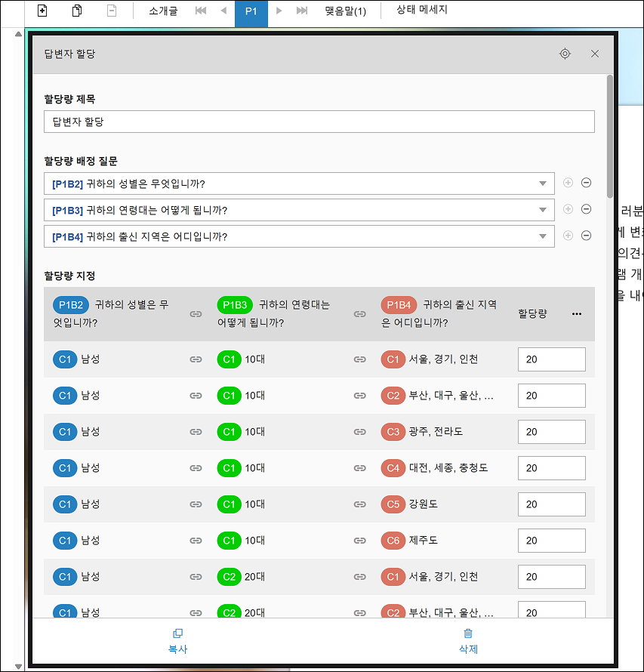Edit quota for 대전, 세종, 충청도 row
The image size is (644, 672).
pyautogui.click(x=551, y=468)
